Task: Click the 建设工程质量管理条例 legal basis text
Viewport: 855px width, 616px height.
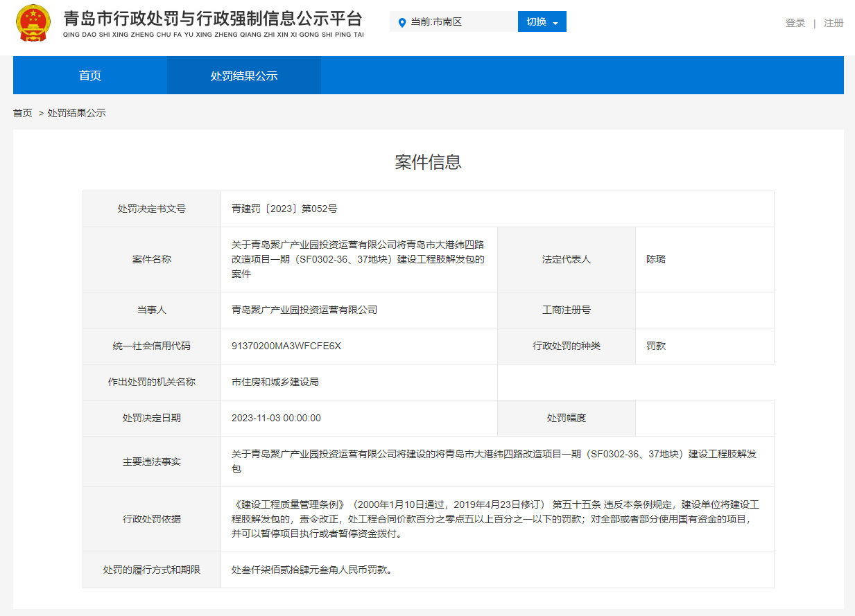Action: tap(496, 519)
